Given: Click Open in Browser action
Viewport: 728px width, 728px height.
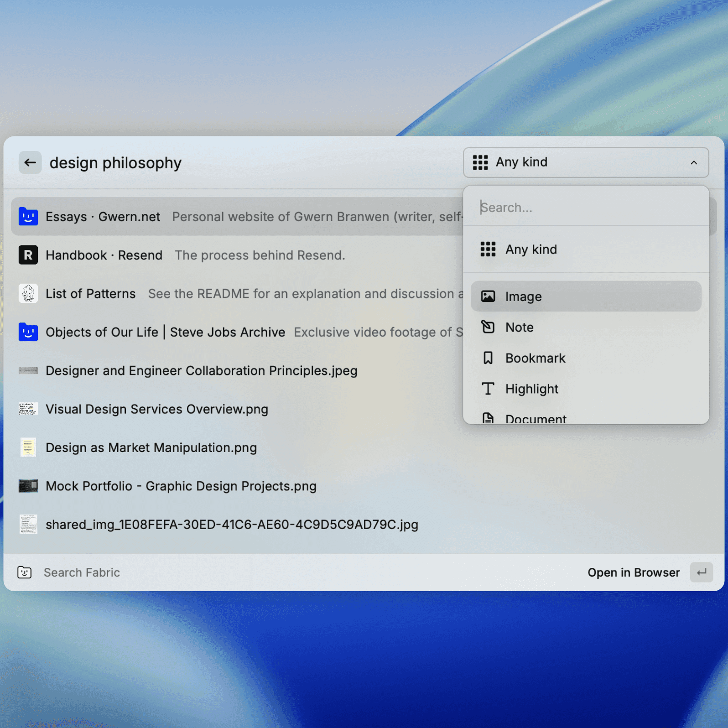Looking at the screenshot, I should (634, 572).
